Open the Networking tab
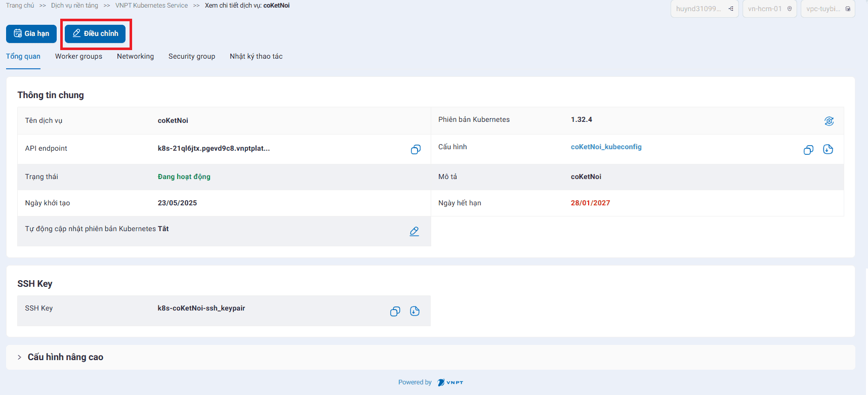 coord(135,56)
